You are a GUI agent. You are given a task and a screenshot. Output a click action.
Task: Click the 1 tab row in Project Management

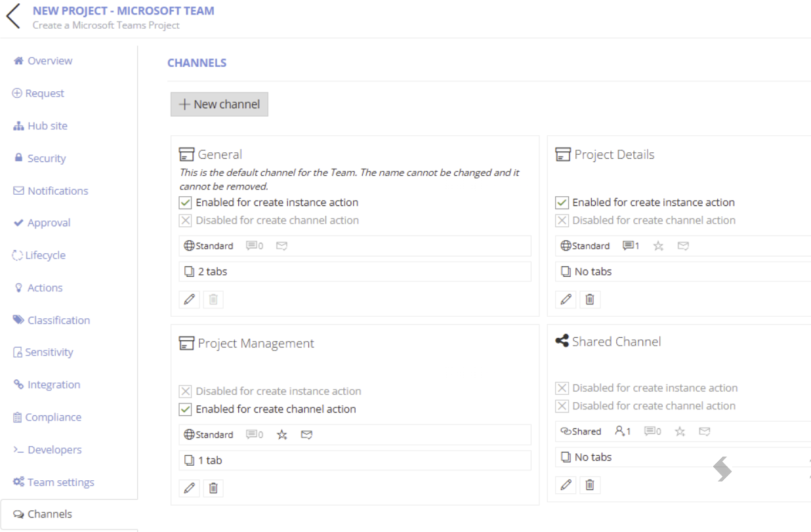click(355, 460)
